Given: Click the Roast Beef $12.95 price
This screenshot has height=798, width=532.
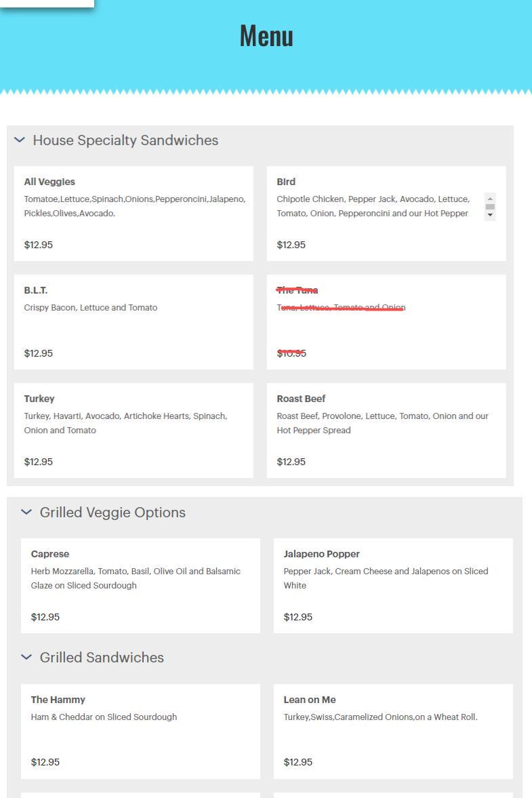Looking at the screenshot, I should (x=291, y=462).
